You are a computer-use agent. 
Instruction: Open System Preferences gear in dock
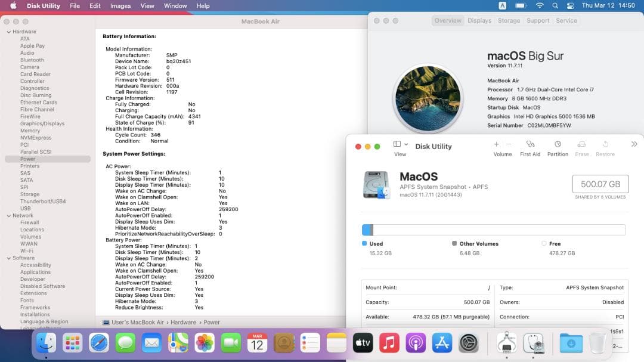pos(468,343)
